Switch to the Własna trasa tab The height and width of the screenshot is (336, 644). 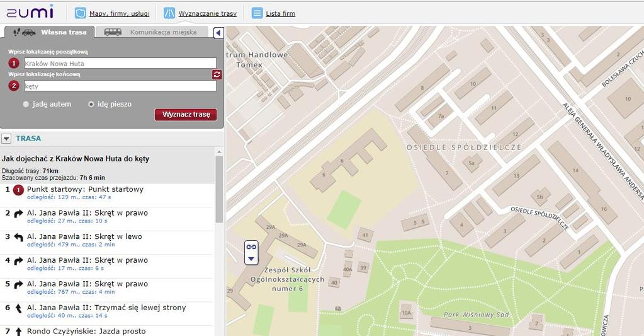49,32
